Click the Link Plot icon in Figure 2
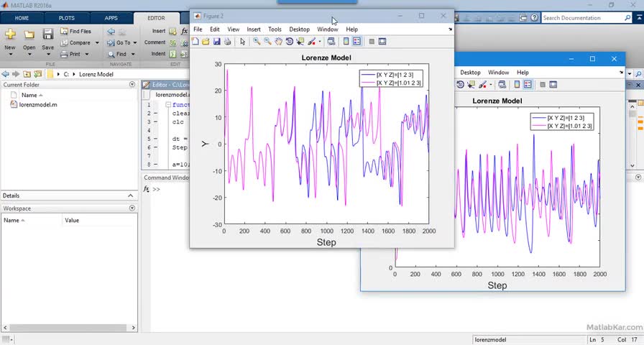 click(x=331, y=42)
